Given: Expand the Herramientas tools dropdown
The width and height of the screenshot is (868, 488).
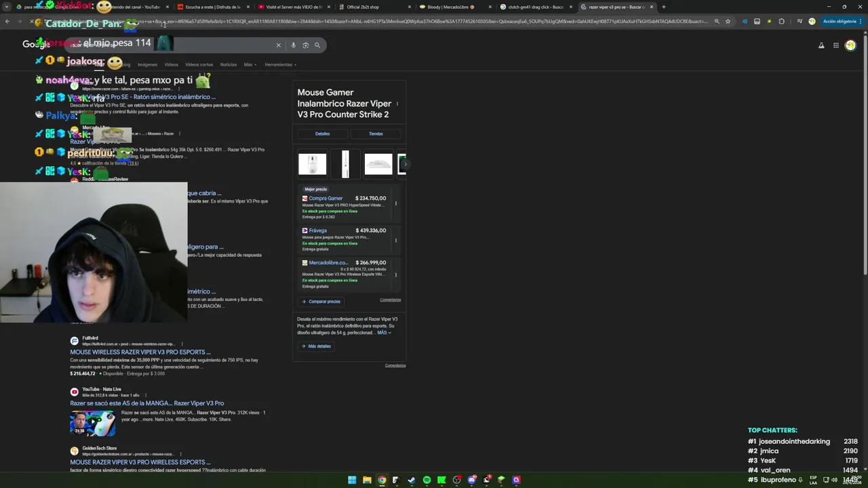Looking at the screenshot, I should tap(280, 64).
